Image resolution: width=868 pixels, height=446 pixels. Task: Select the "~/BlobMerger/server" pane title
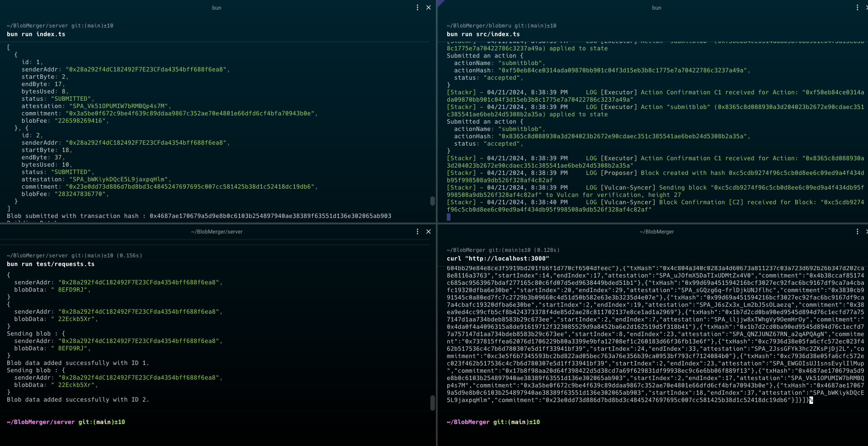(217, 232)
